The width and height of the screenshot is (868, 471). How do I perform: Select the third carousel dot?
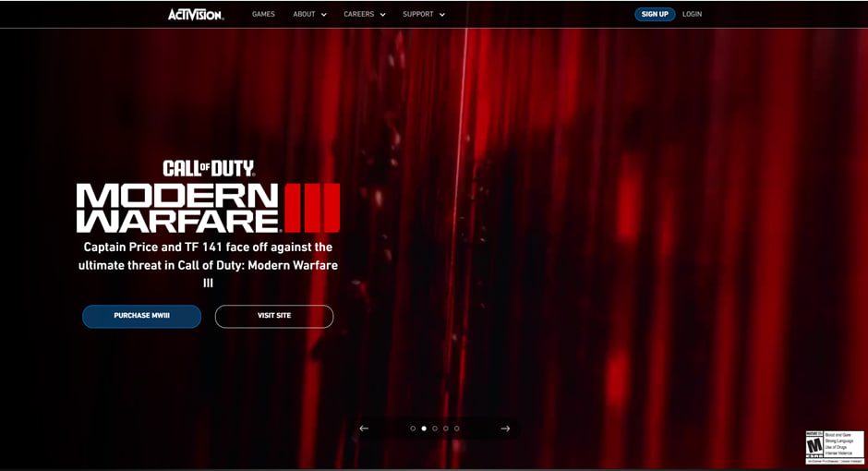pos(435,429)
